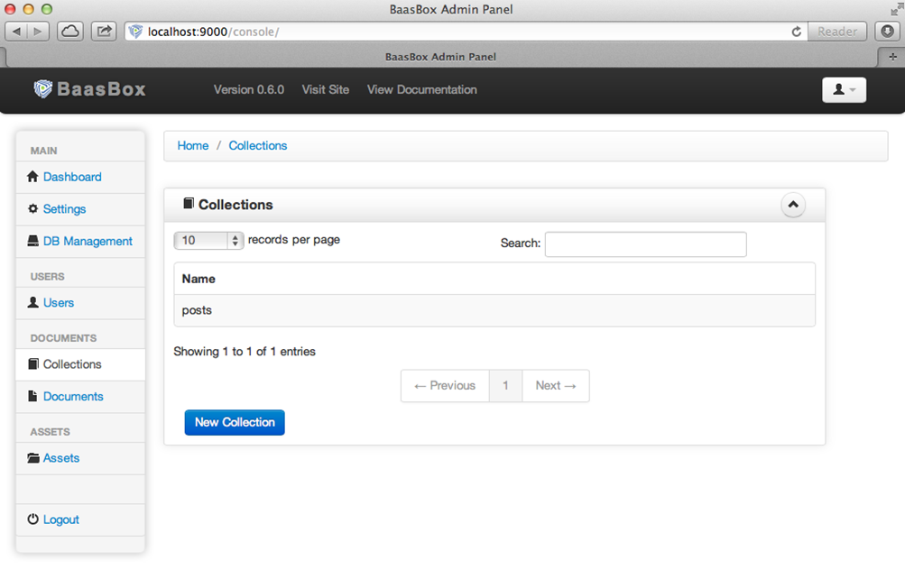
Task: Open the Visit Site link
Action: click(326, 89)
